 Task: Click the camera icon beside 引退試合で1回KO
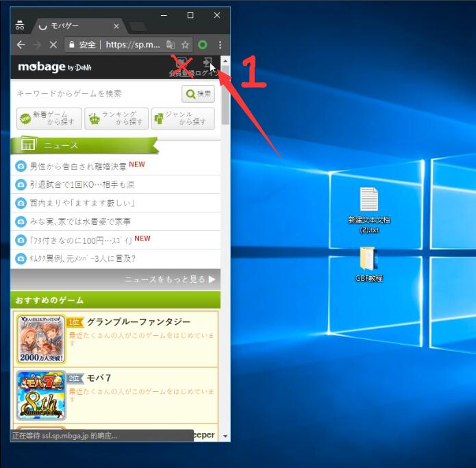click(x=21, y=184)
